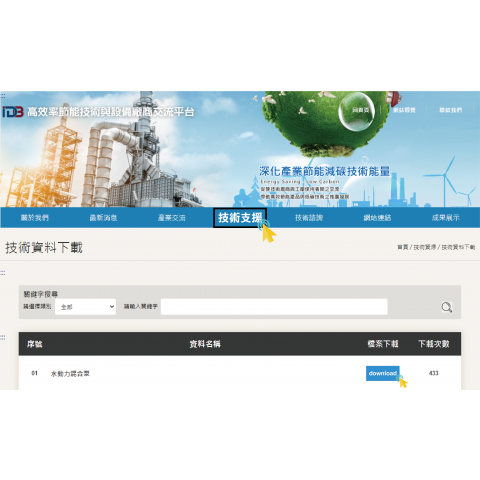Image resolution: width=480 pixels, height=480 pixels.
Task: Click the keyword search input field
Action: click(274, 307)
